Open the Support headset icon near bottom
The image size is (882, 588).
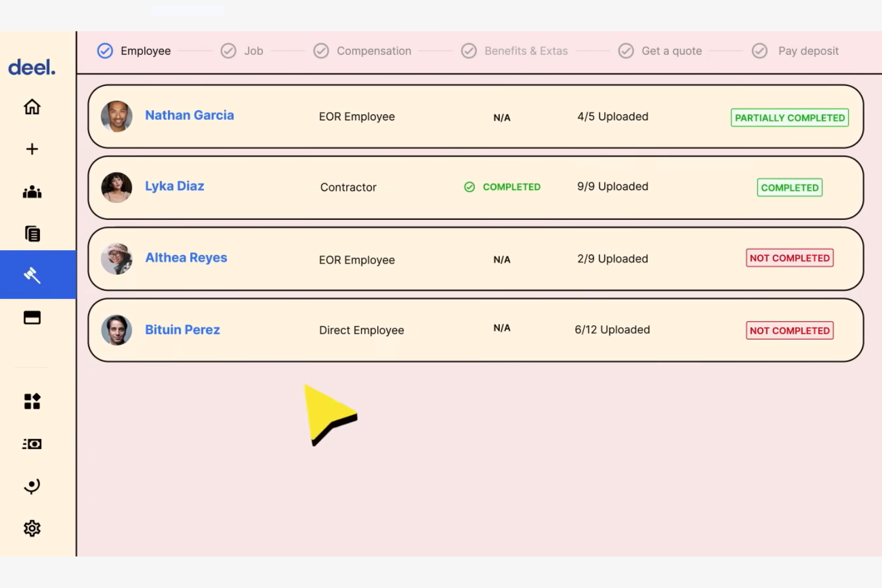click(x=32, y=486)
